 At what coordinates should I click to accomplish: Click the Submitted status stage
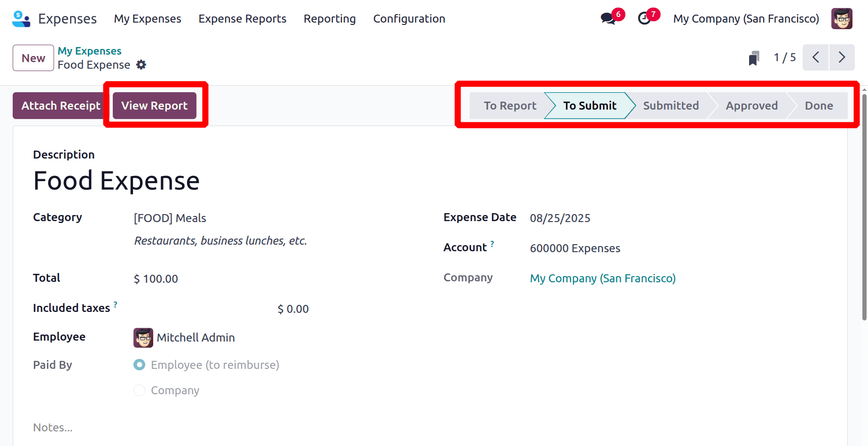coord(671,106)
